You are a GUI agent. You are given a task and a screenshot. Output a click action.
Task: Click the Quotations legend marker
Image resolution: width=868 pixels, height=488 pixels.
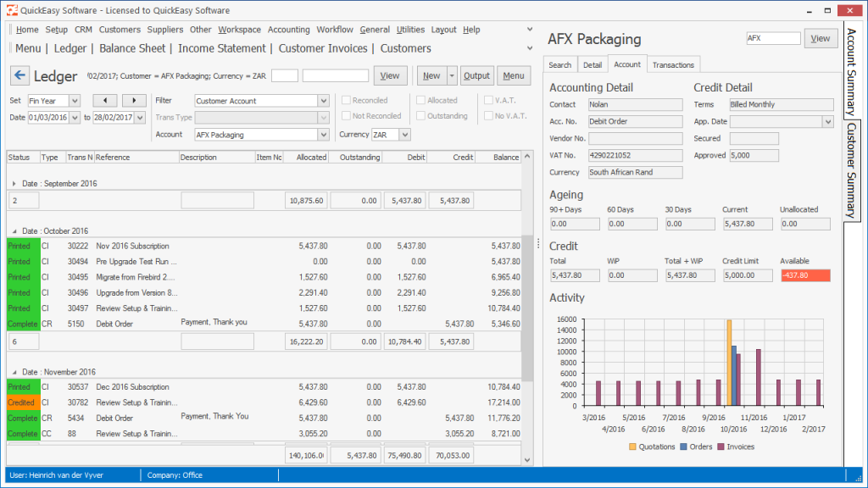point(632,446)
